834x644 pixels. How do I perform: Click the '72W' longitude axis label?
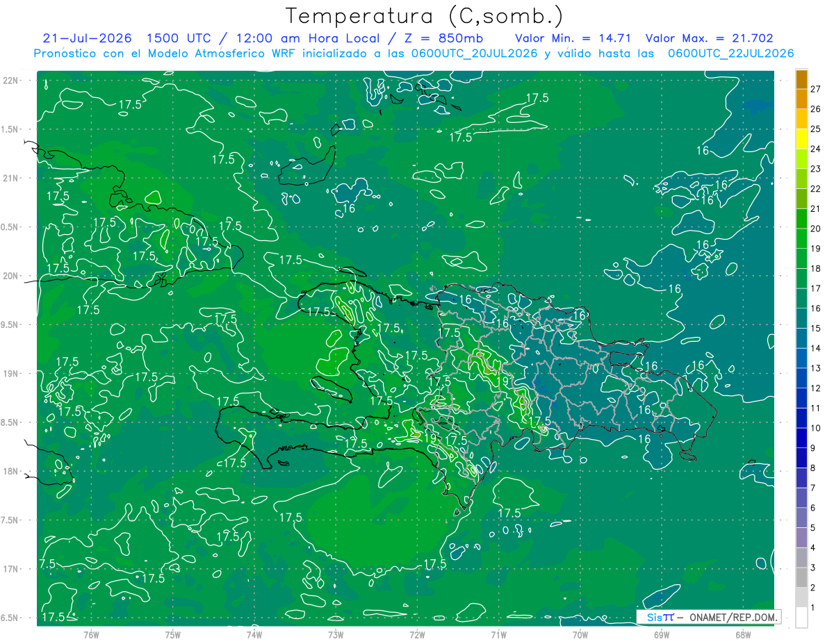pyautogui.click(x=417, y=634)
